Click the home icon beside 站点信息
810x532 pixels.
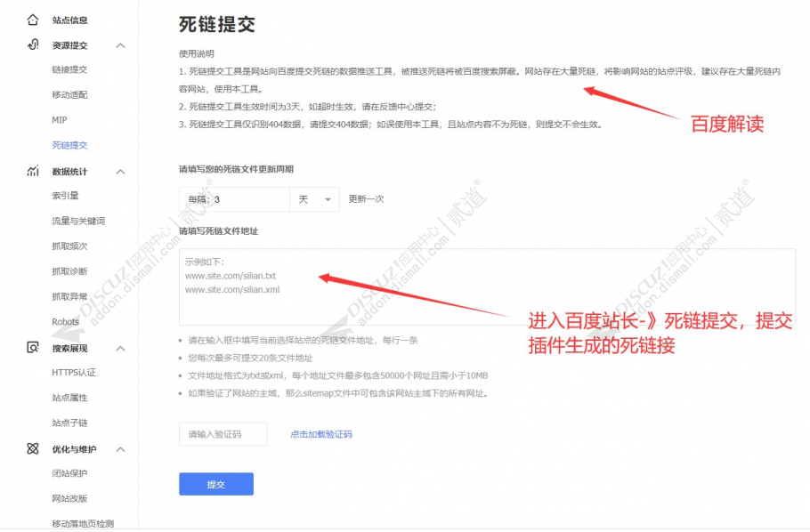coord(33,20)
